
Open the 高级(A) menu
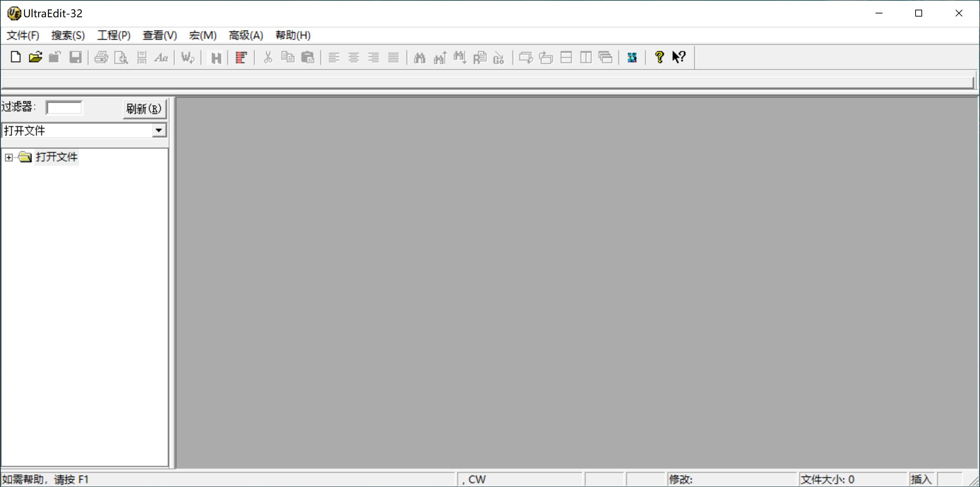pyautogui.click(x=246, y=36)
